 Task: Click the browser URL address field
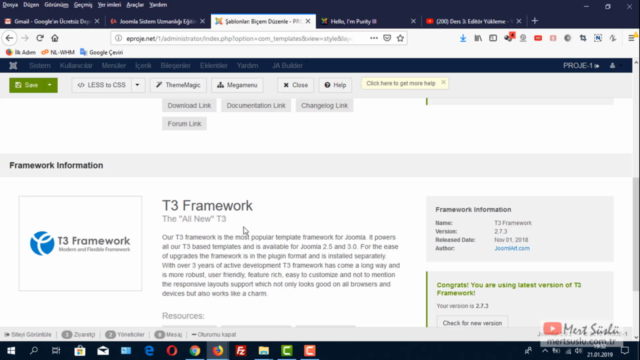tap(239, 38)
